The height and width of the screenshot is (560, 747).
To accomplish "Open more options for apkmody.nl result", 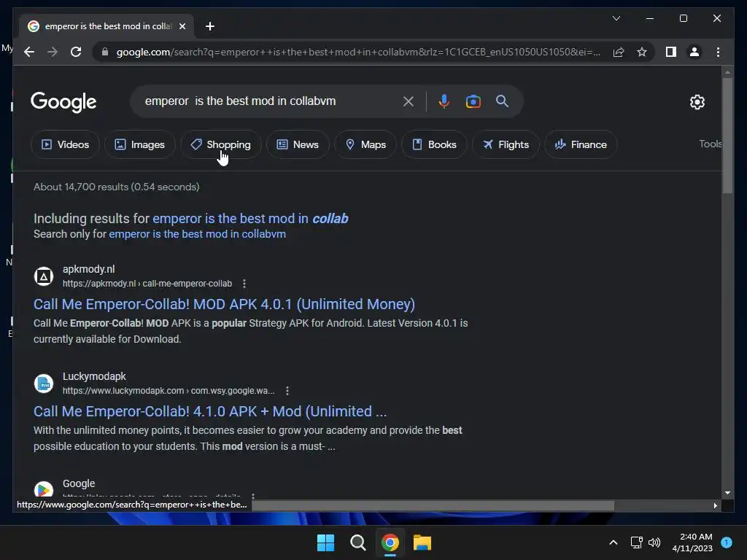I will 244,284.
